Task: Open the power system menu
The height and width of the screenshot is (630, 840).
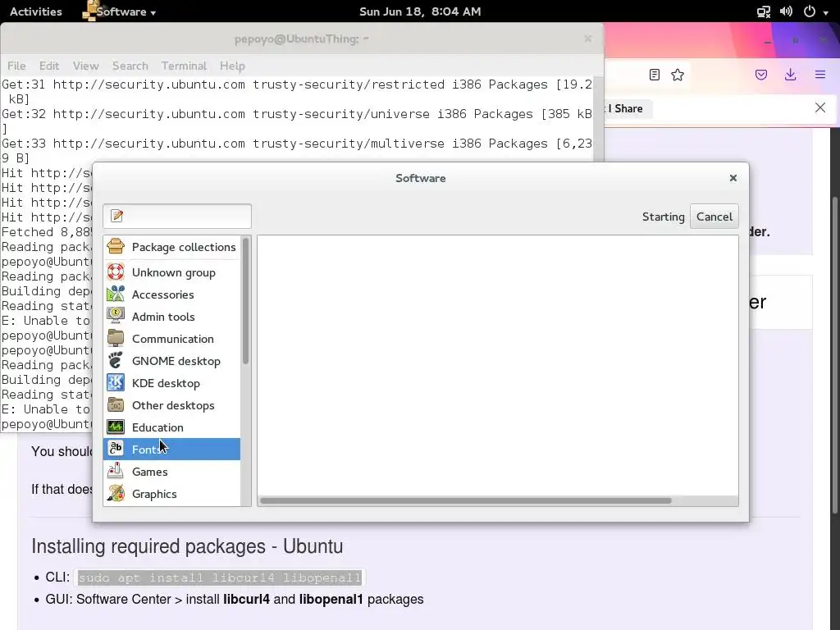Action: coord(816,11)
